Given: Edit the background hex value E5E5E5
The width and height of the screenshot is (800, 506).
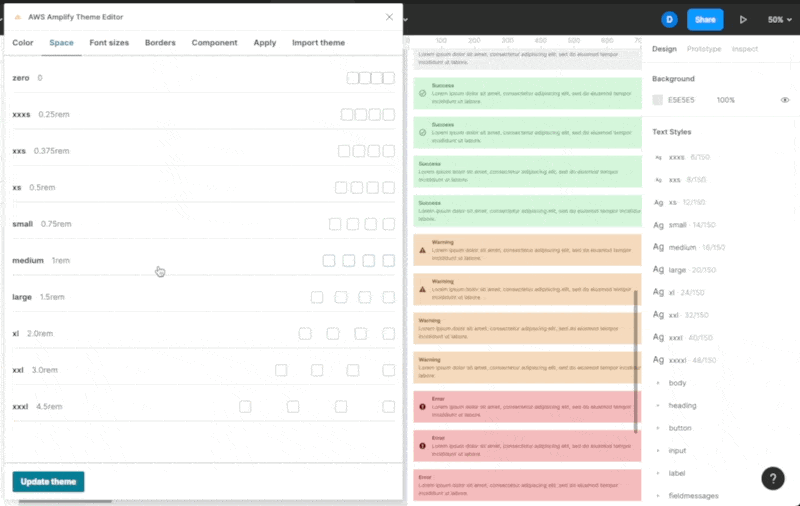Looking at the screenshot, I should coord(681,100).
